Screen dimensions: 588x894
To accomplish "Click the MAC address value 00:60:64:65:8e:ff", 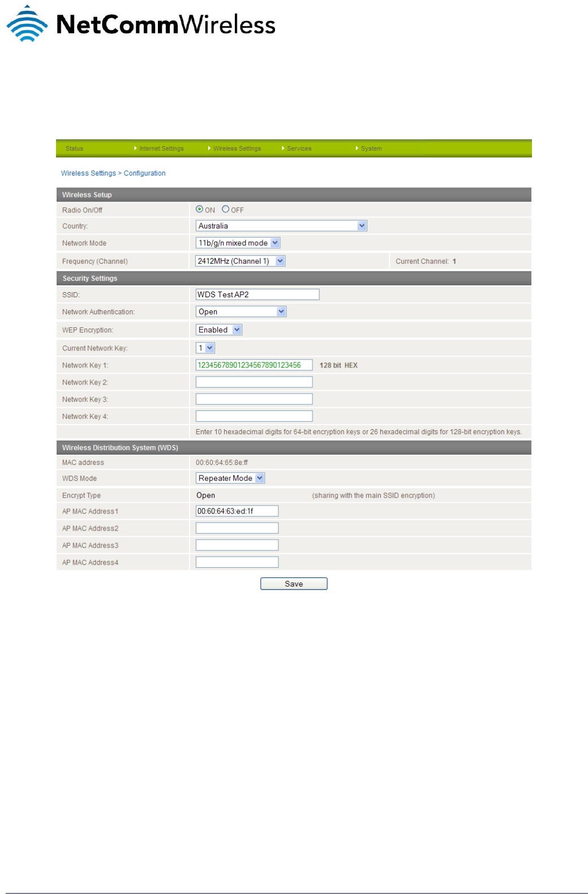I will (222, 463).
